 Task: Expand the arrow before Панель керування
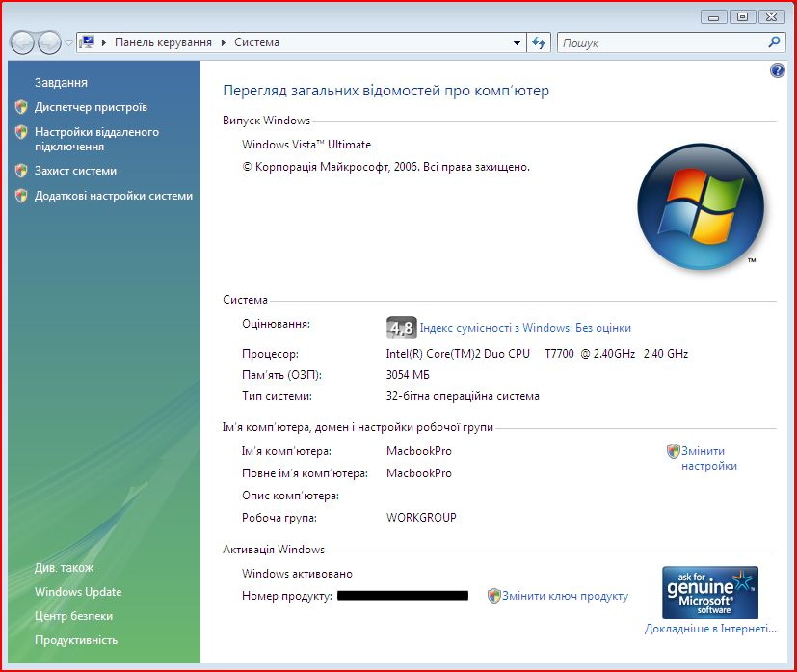click(104, 42)
